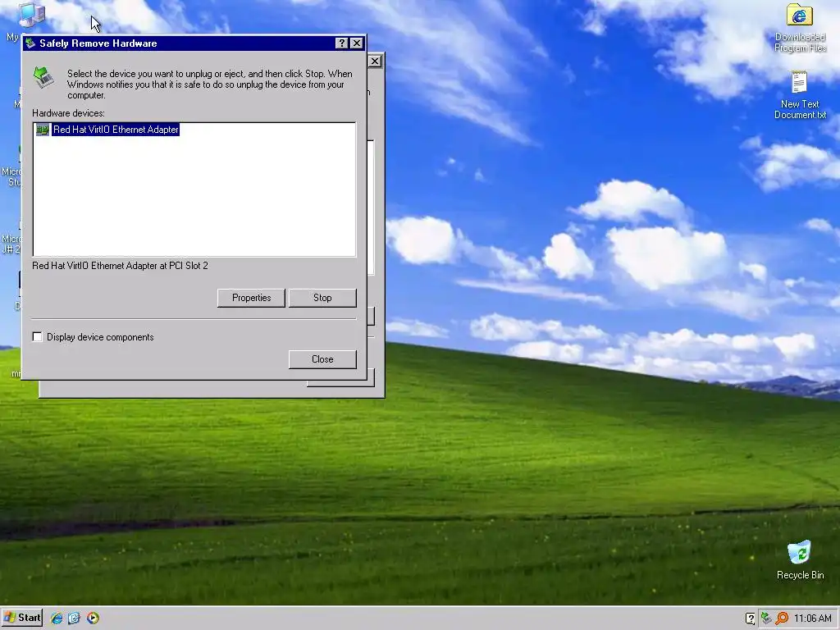The image size is (840, 630).
Task: Close the window behind the dialog
Action: click(375, 62)
